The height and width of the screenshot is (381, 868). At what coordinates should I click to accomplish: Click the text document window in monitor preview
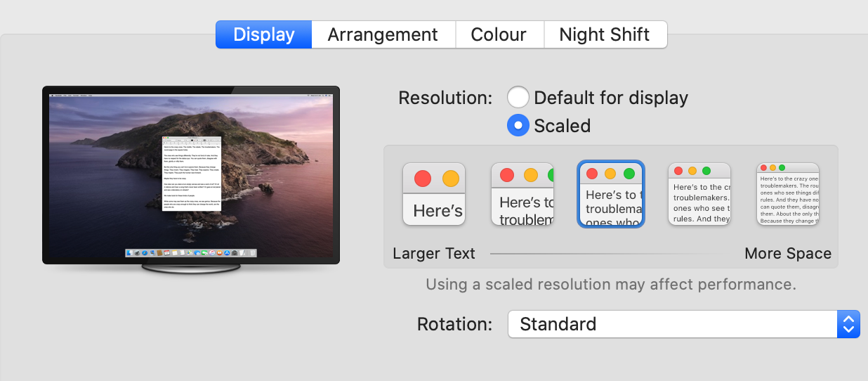pyautogui.click(x=192, y=176)
